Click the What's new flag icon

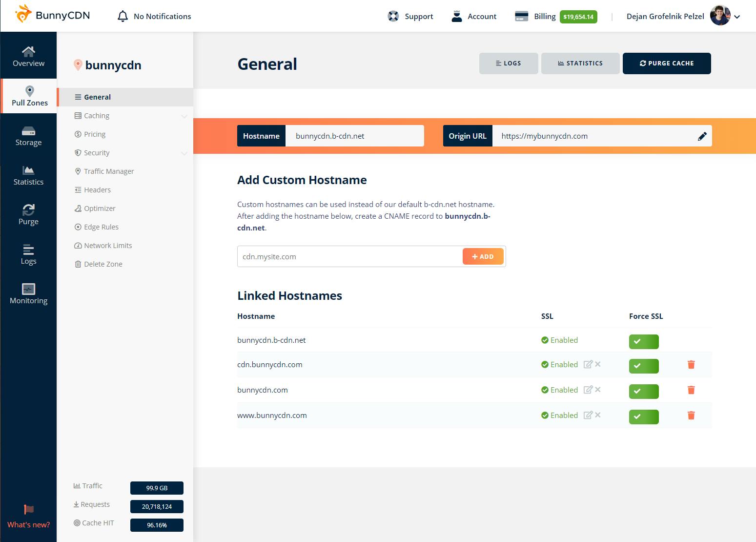[29, 510]
